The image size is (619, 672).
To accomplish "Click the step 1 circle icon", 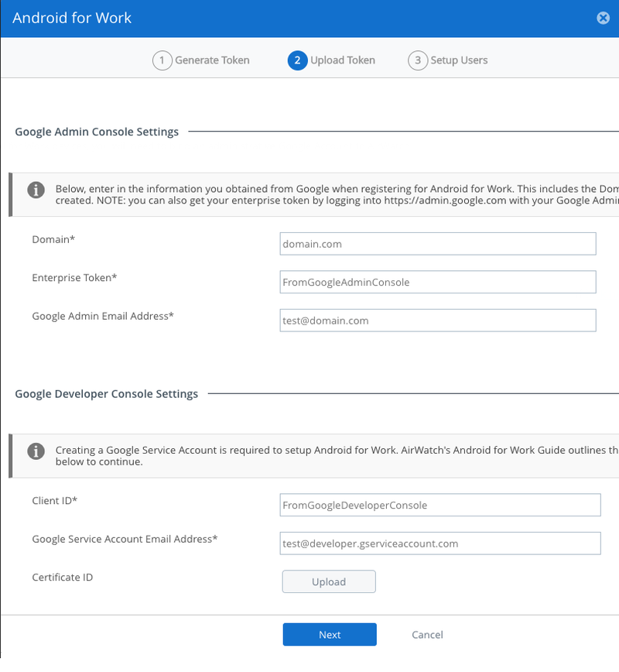I will [162, 60].
